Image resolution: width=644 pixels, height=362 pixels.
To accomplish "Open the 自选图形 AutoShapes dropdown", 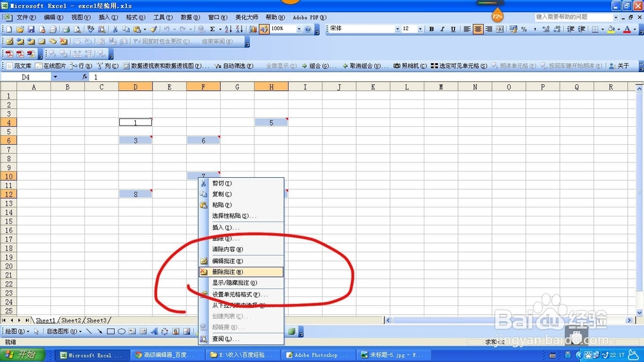I will (x=64, y=331).
